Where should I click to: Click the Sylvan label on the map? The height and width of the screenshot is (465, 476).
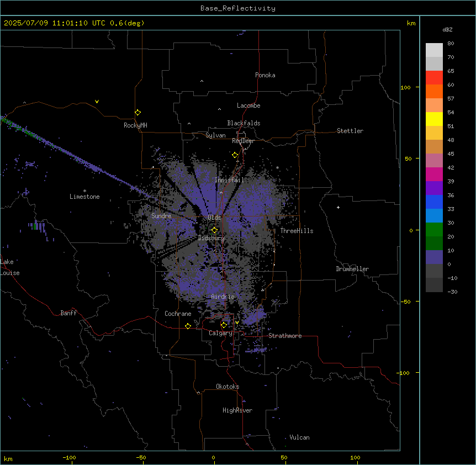[215, 135]
